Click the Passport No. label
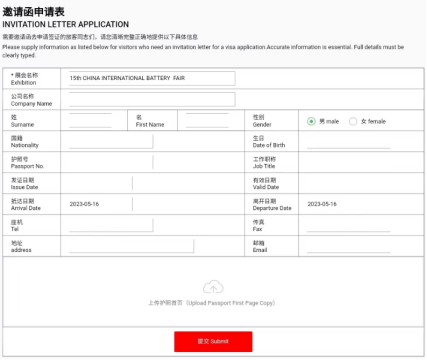Image resolution: width=427 pixels, height=360 pixels. click(x=27, y=163)
